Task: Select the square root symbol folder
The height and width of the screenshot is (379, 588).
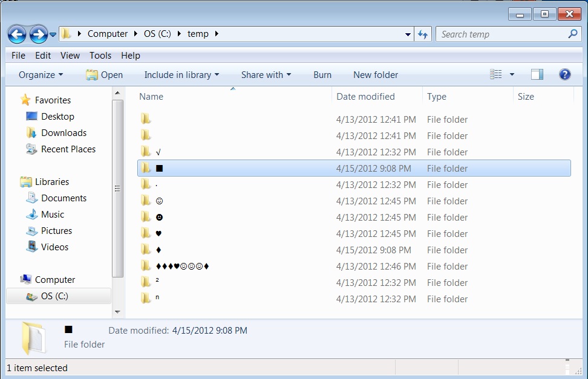Action: tap(158, 152)
